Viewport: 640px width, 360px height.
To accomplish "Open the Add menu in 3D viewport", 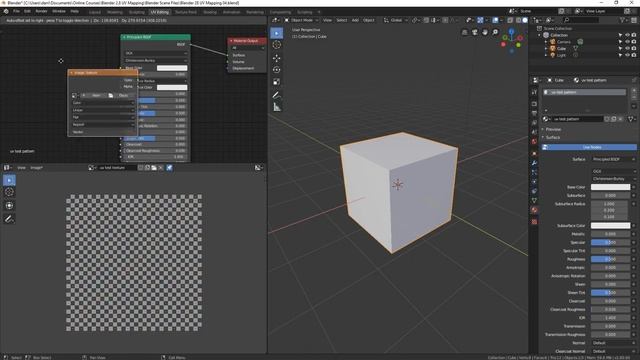I will click(355, 20).
